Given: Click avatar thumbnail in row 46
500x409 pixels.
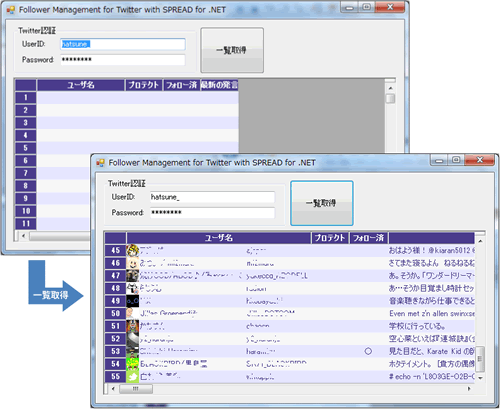Looking at the screenshot, I should click(x=133, y=263).
